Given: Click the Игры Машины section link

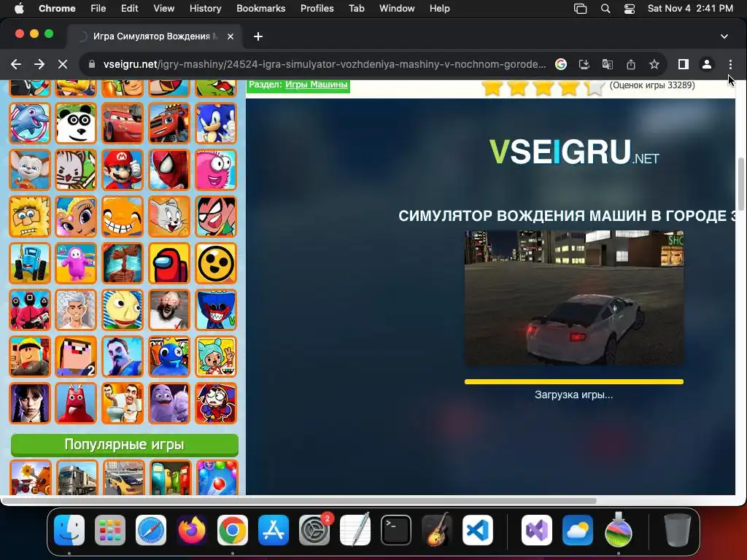Looking at the screenshot, I should [x=317, y=85].
